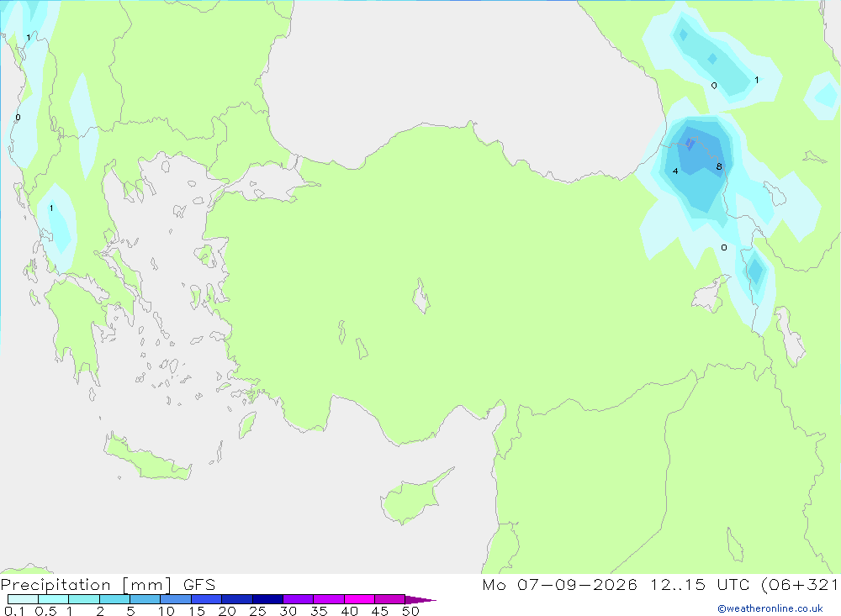Click the 40–45 mm magenta legend swatch
The width and height of the screenshot is (841, 616).
(x=359, y=599)
